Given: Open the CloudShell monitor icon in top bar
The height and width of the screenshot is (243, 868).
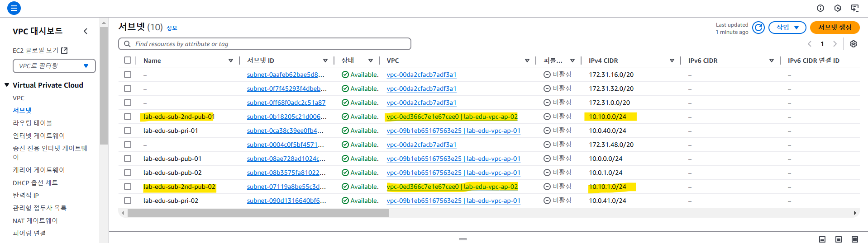Looking at the screenshot, I should (855, 8).
